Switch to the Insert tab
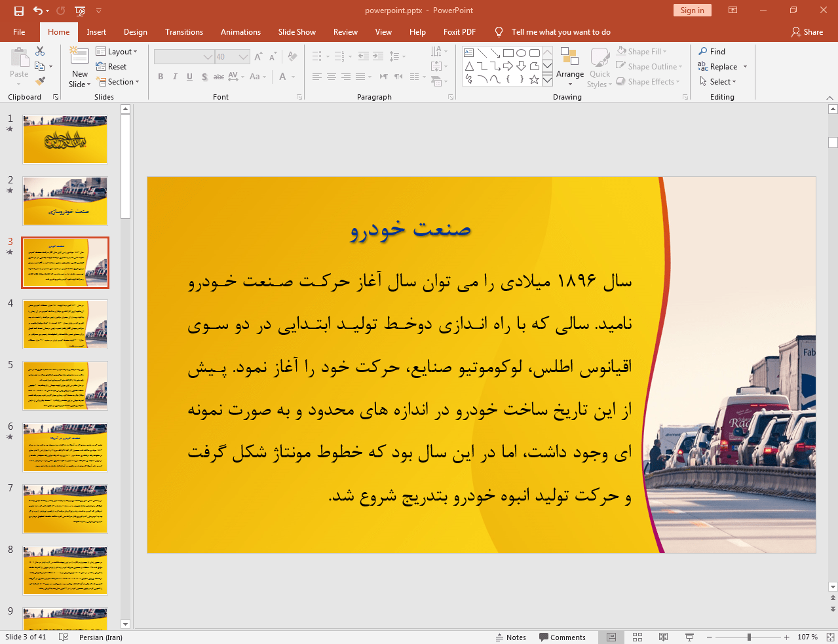 click(x=96, y=31)
